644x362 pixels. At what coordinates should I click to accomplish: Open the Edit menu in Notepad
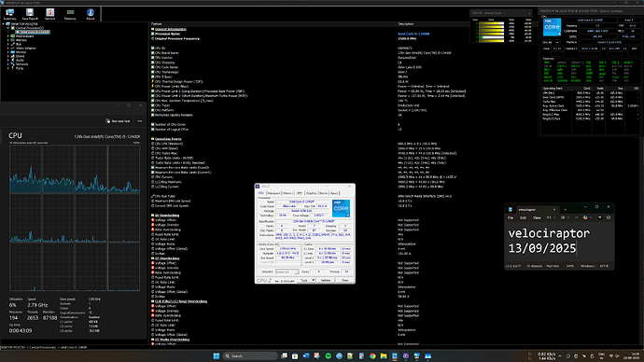click(x=523, y=217)
